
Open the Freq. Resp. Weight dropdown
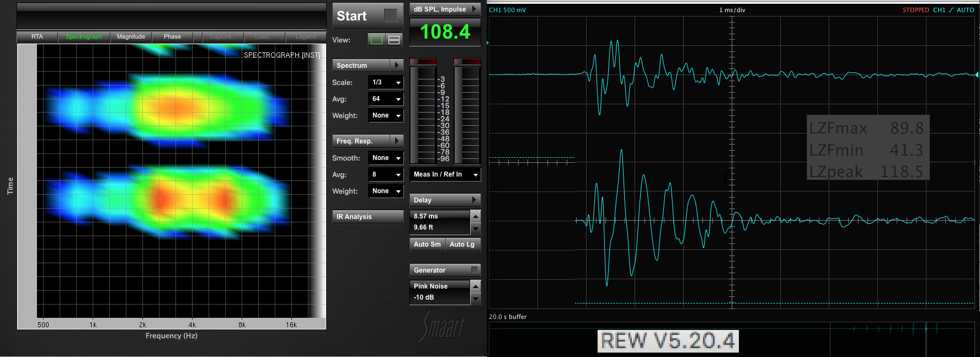[x=386, y=191]
